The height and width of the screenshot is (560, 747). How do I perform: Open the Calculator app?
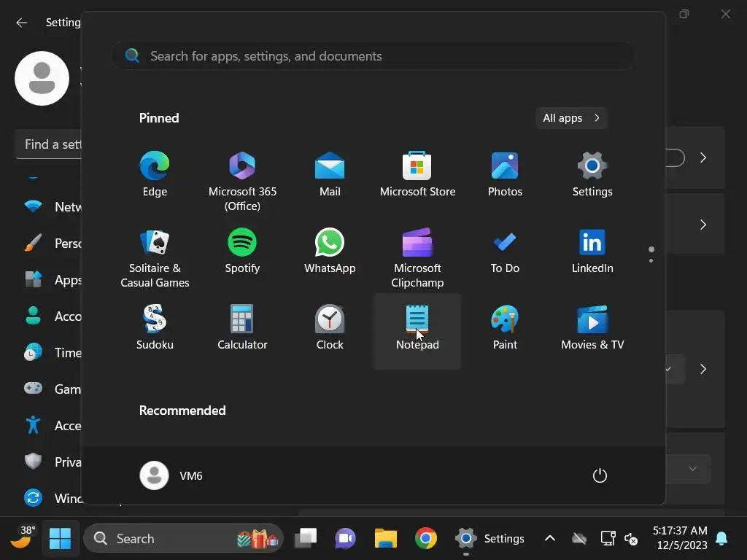(x=242, y=327)
